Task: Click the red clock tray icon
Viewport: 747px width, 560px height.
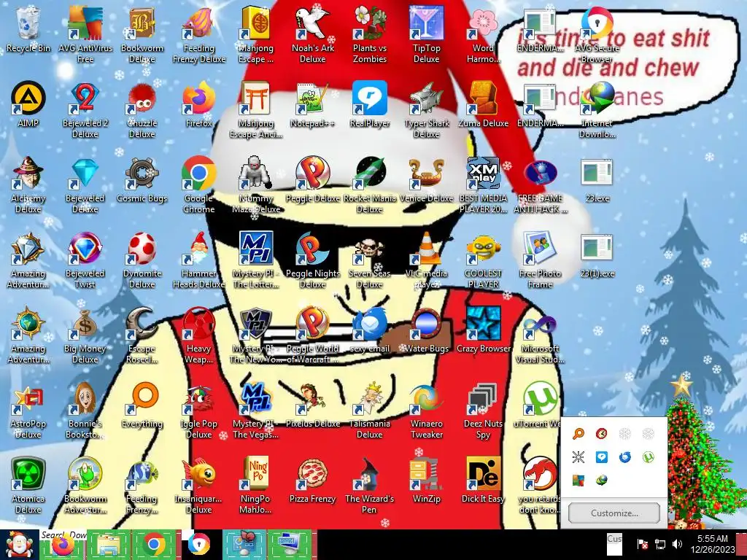Action: 601,433
